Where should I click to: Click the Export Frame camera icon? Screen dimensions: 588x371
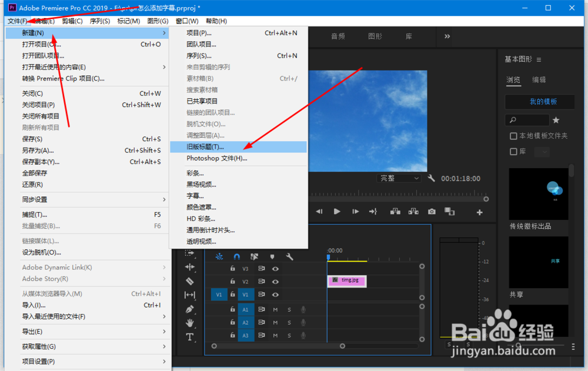coord(432,213)
